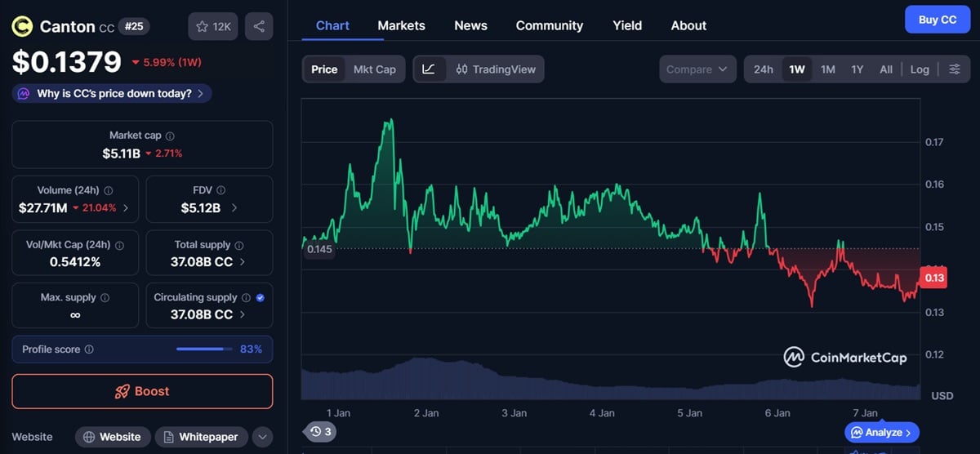The image size is (980, 454).
Task: Open chart events history badge showing 3
Action: point(319,431)
